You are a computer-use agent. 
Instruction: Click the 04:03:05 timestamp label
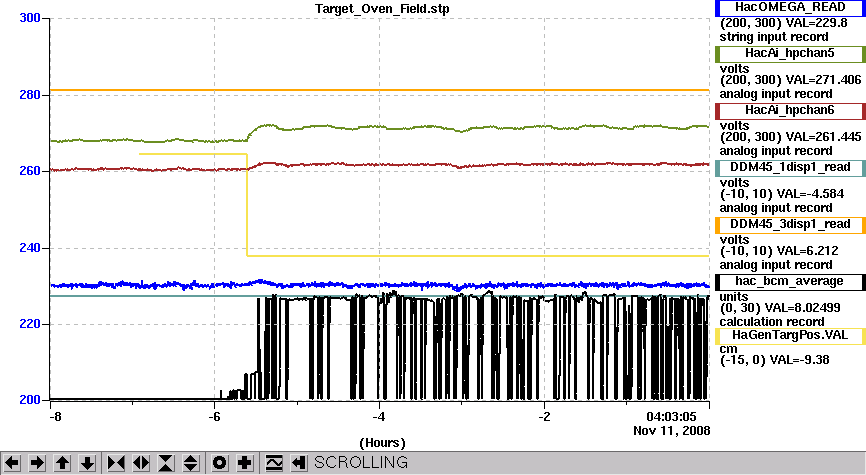coord(672,416)
